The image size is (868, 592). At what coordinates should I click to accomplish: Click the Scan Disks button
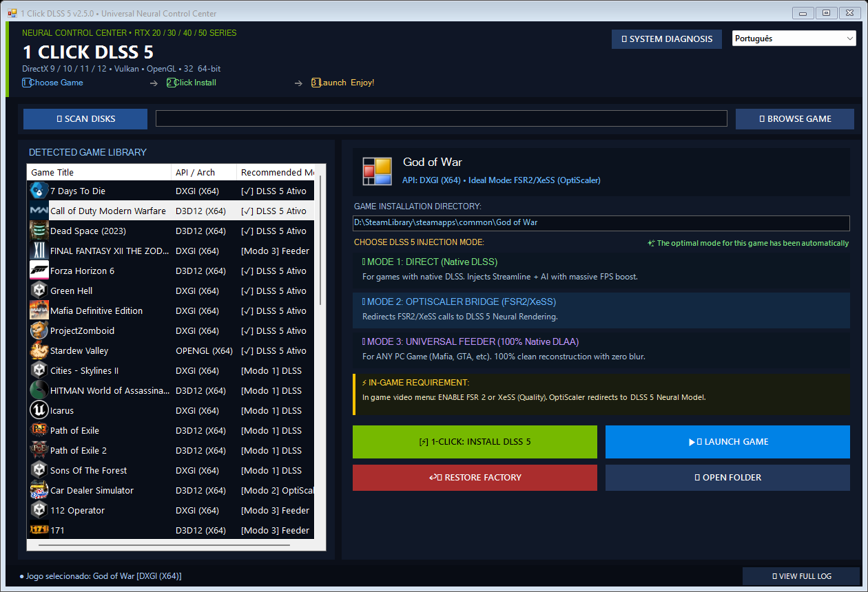pyautogui.click(x=85, y=119)
